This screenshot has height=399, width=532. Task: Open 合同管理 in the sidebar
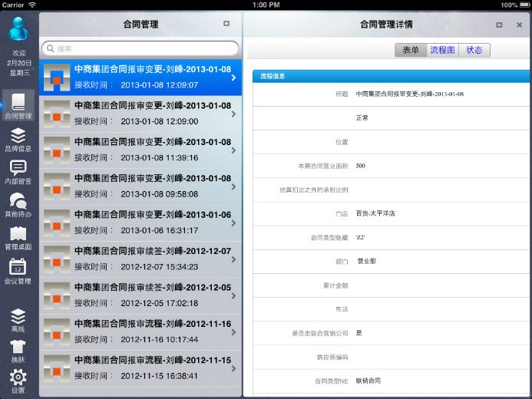click(x=18, y=105)
